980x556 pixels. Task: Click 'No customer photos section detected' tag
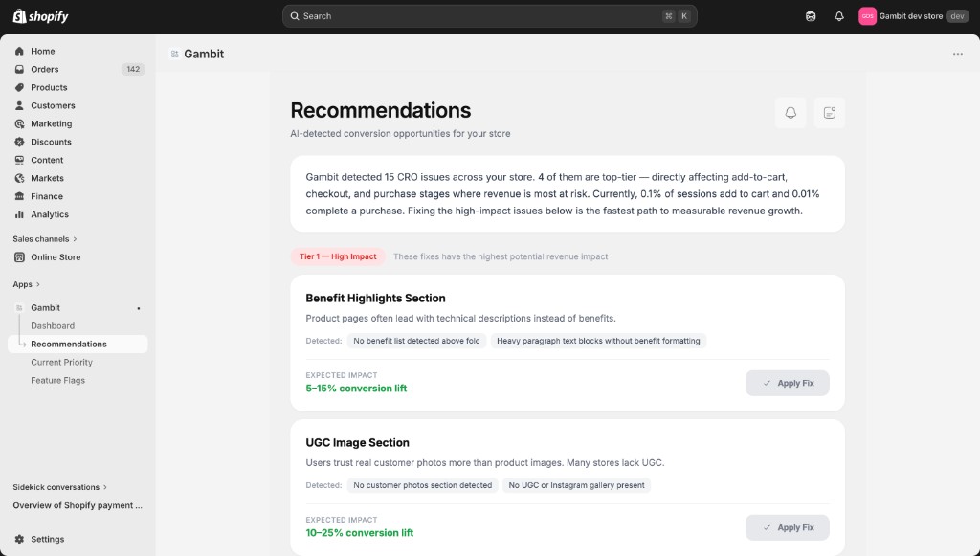[422, 485]
